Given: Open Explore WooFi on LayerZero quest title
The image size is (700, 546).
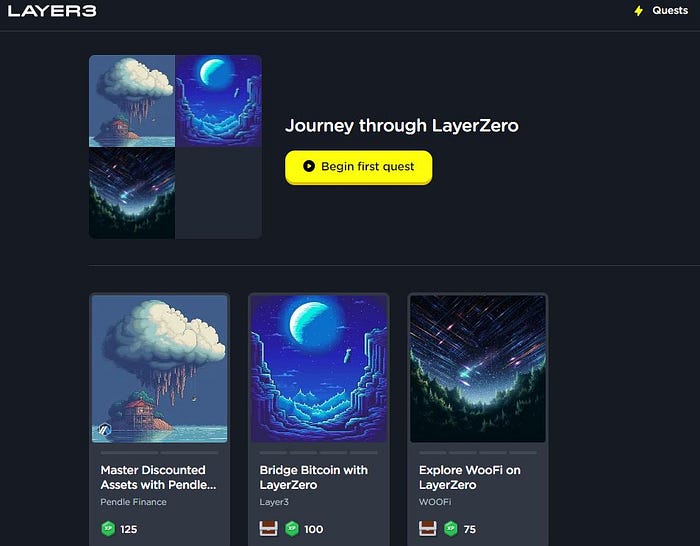Looking at the screenshot, I should (x=470, y=477).
